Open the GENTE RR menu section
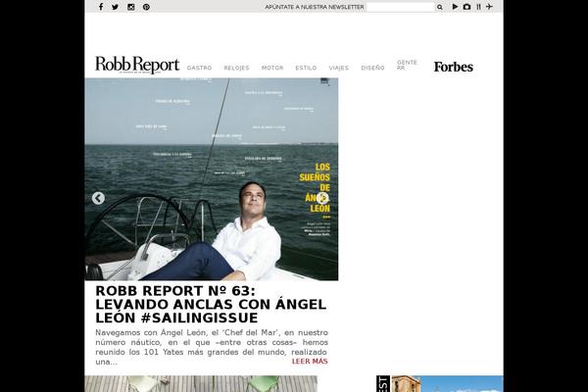Image resolution: width=588 pixels, height=392 pixels. [407, 65]
